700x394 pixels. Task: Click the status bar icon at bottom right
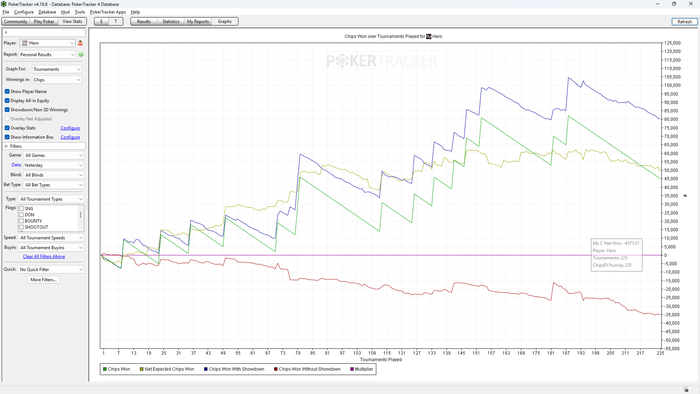[x=686, y=390]
